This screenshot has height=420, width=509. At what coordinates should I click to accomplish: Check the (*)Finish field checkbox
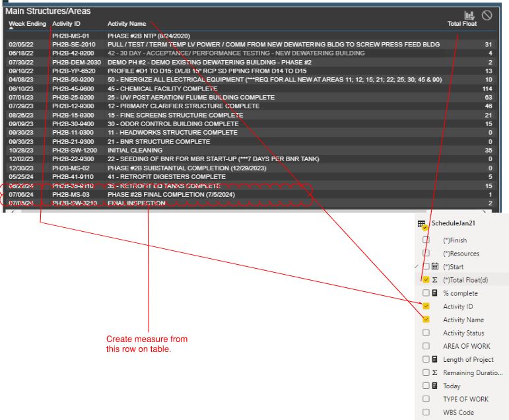click(x=426, y=240)
